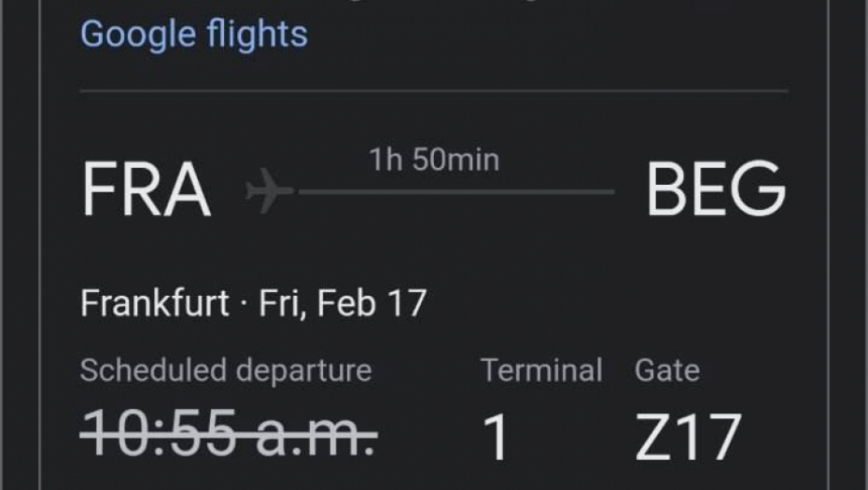Click the Fri, Feb 17 date
Screen dimensions: 868x490
pyautogui.click(x=343, y=303)
